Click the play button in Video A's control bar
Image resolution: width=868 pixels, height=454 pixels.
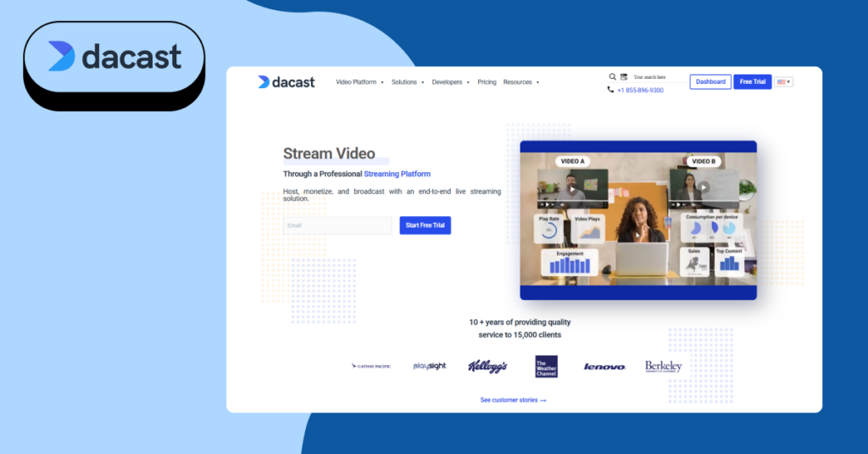[x=548, y=205]
